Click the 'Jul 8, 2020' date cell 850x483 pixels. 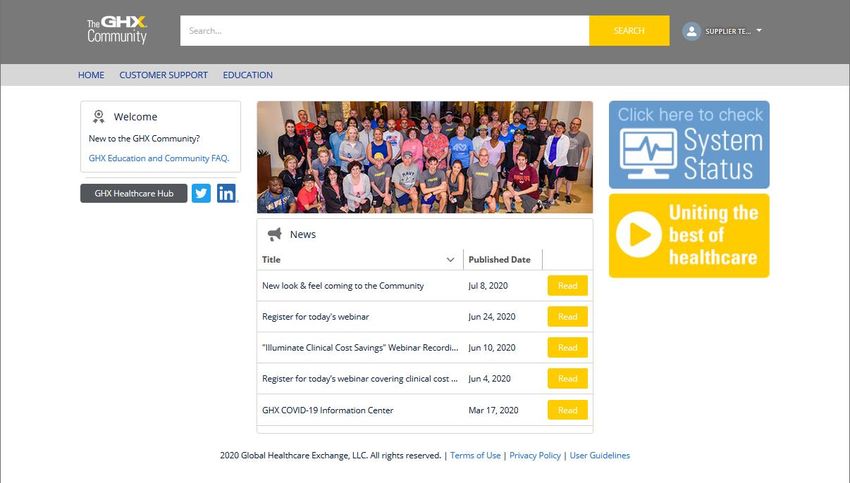[488, 286]
